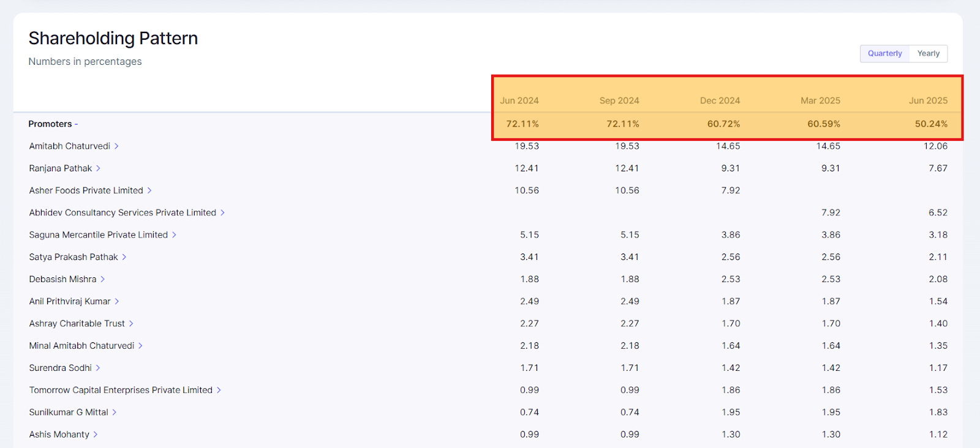Click Anil Prithviraj Kumar's value 1.54
The height and width of the screenshot is (448, 980).
[x=938, y=301]
